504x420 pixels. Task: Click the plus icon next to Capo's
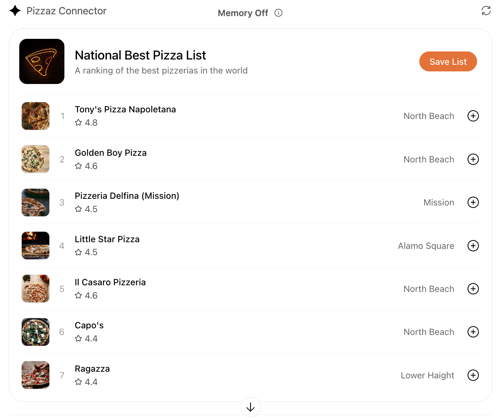point(473,332)
